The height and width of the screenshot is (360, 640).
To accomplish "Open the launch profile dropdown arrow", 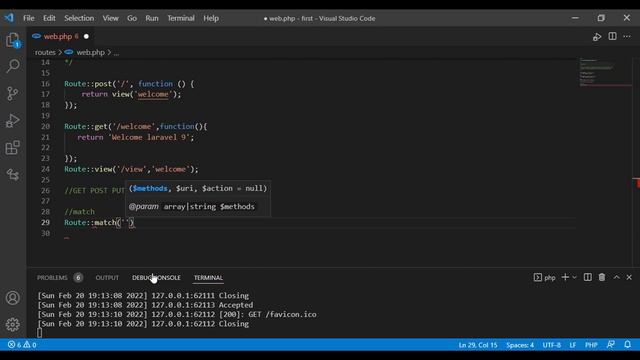I will 574,278.
